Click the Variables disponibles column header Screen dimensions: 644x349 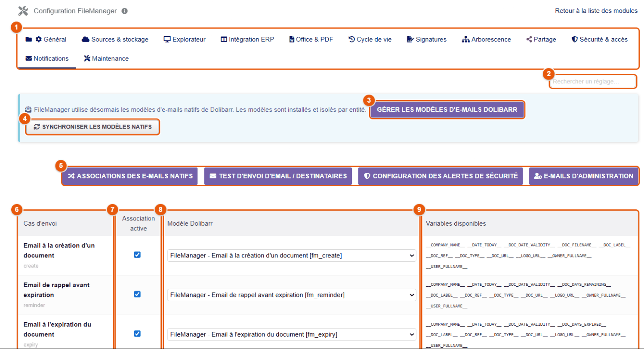(x=456, y=223)
